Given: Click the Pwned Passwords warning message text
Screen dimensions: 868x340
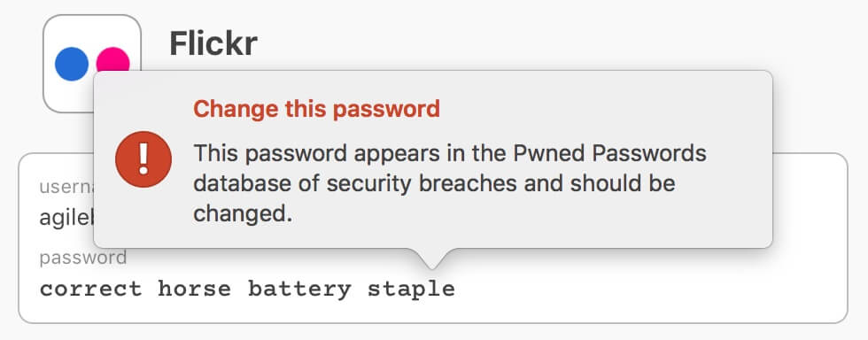Looking at the screenshot, I should pyautogui.click(x=450, y=183).
